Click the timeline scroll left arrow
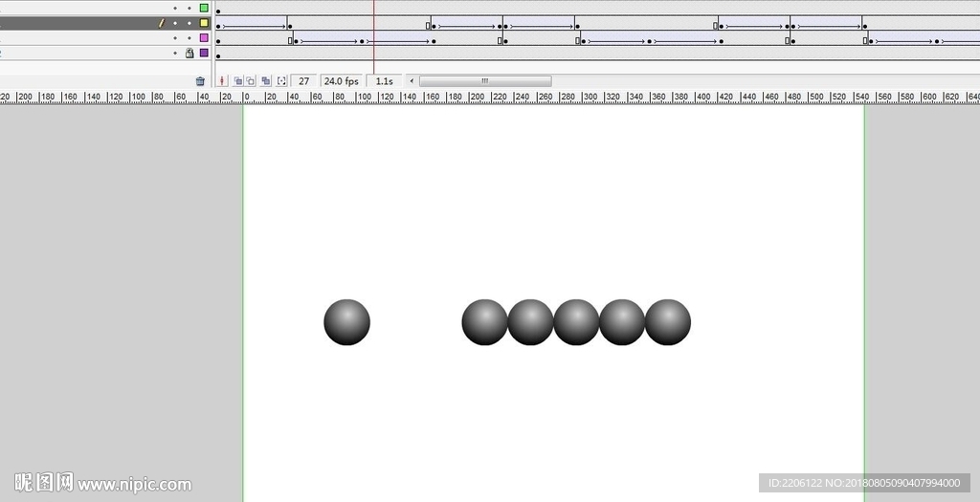 [x=412, y=82]
